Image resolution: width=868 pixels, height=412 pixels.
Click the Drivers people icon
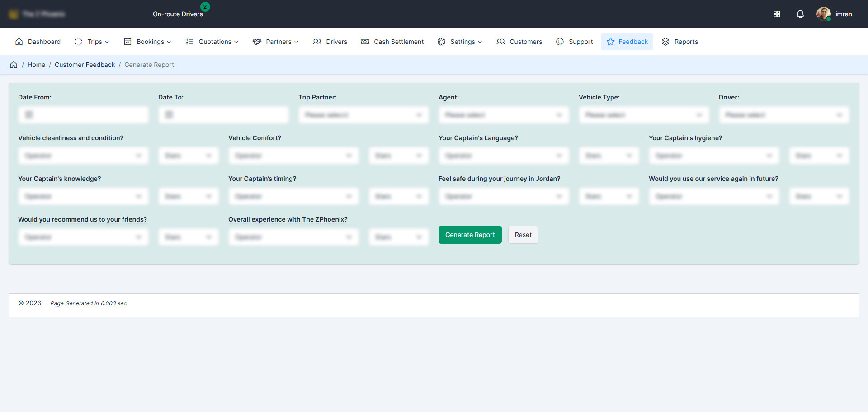pyautogui.click(x=317, y=42)
